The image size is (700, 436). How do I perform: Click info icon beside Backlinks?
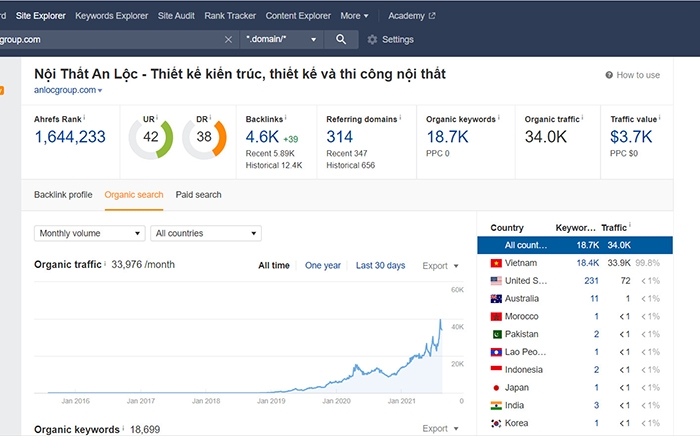coord(286,117)
